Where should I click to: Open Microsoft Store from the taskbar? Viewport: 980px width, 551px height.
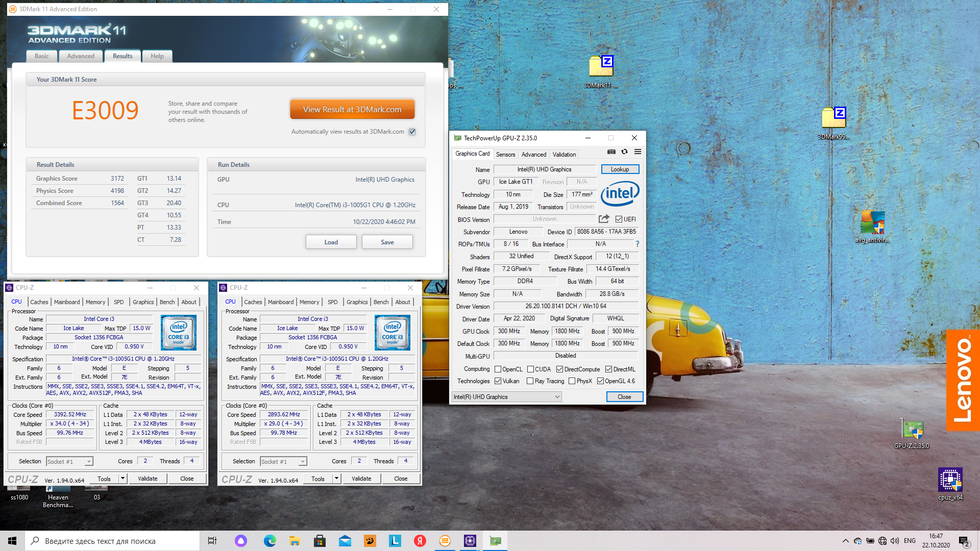tap(320, 541)
